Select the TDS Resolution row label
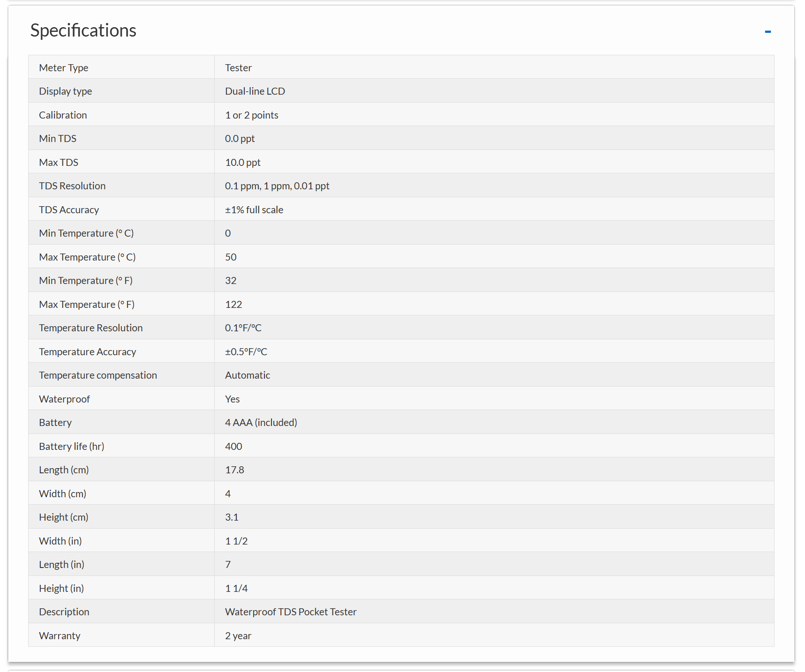The width and height of the screenshot is (805, 672). (72, 186)
